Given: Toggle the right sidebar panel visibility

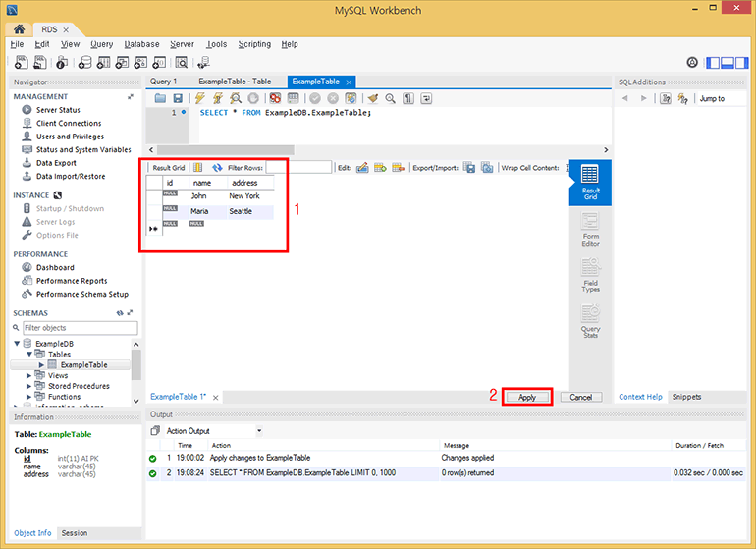Looking at the screenshot, I should click(742, 62).
